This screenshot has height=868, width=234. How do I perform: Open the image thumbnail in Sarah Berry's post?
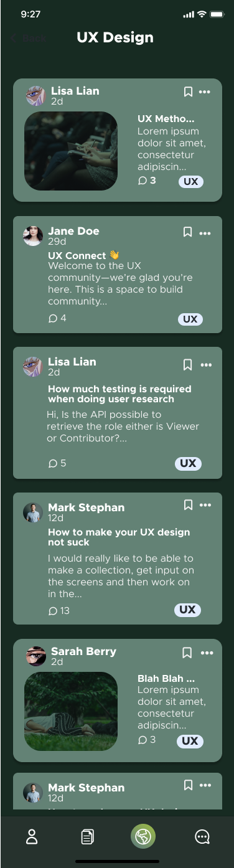pos(71,711)
